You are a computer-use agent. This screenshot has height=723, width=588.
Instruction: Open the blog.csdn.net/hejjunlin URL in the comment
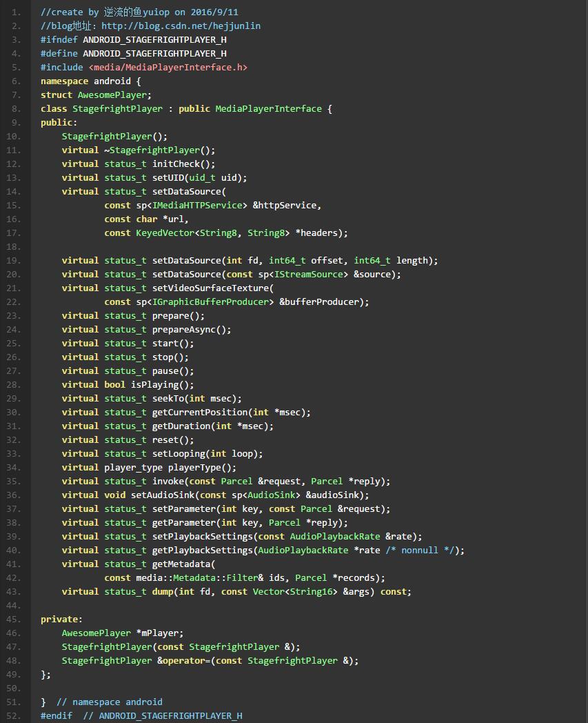(181, 26)
